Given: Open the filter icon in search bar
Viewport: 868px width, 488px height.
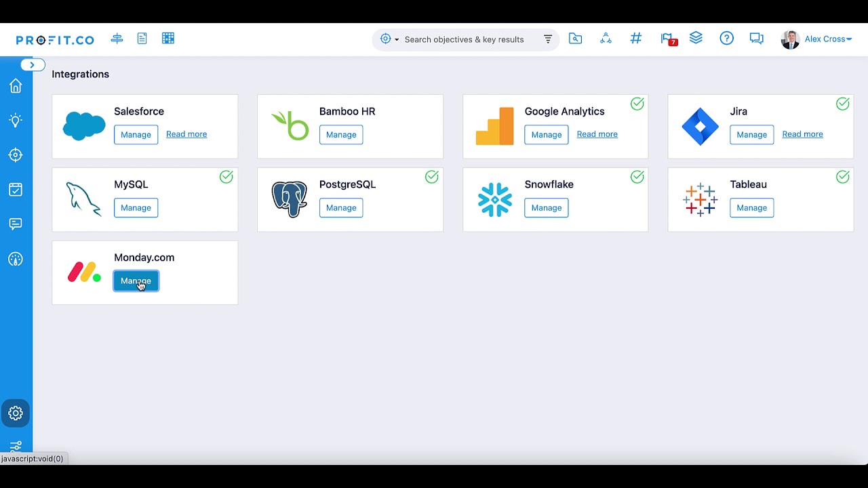Looking at the screenshot, I should click(548, 39).
